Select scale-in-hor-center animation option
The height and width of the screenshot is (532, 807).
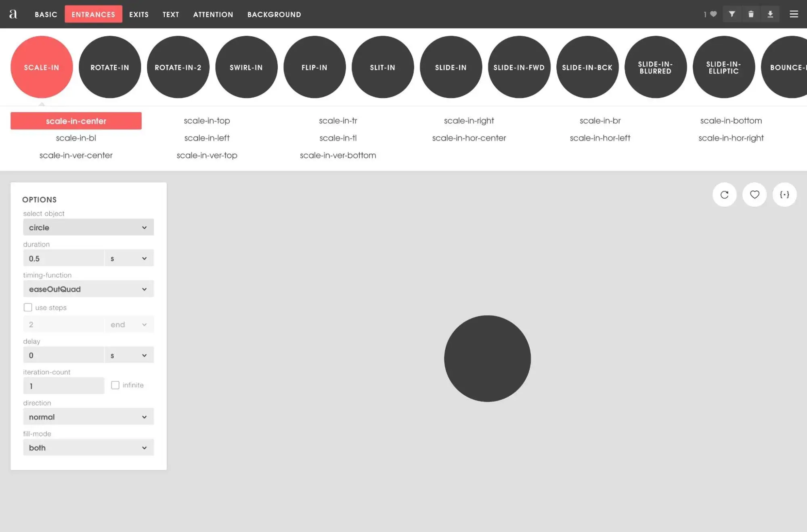click(x=469, y=138)
